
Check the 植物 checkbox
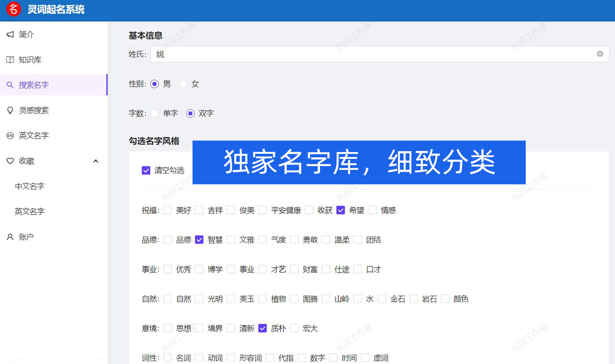[x=263, y=299]
